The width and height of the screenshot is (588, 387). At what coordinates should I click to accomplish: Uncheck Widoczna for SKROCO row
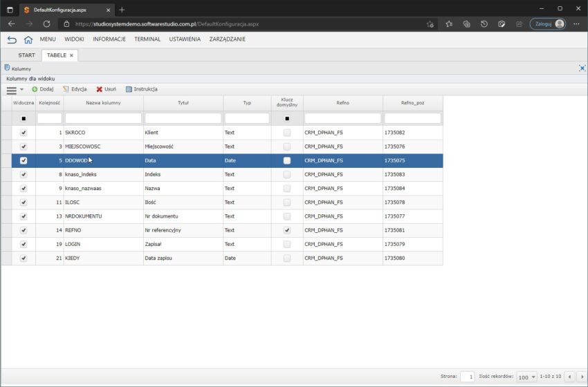24,132
